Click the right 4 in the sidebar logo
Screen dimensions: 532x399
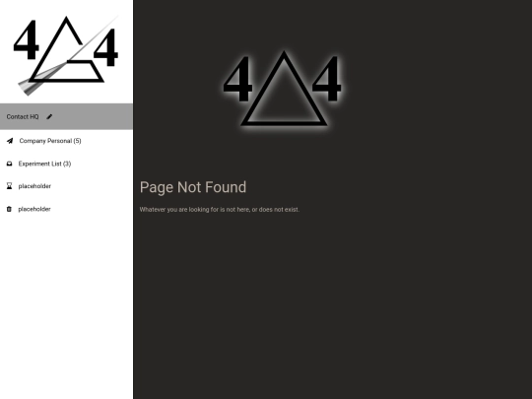click(x=105, y=47)
